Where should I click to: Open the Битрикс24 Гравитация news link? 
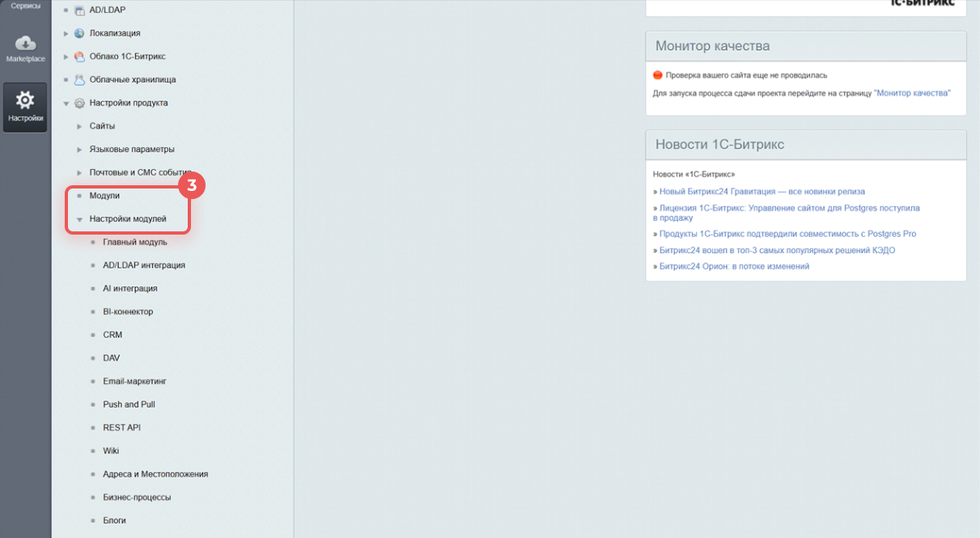pyautogui.click(x=762, y=192)
